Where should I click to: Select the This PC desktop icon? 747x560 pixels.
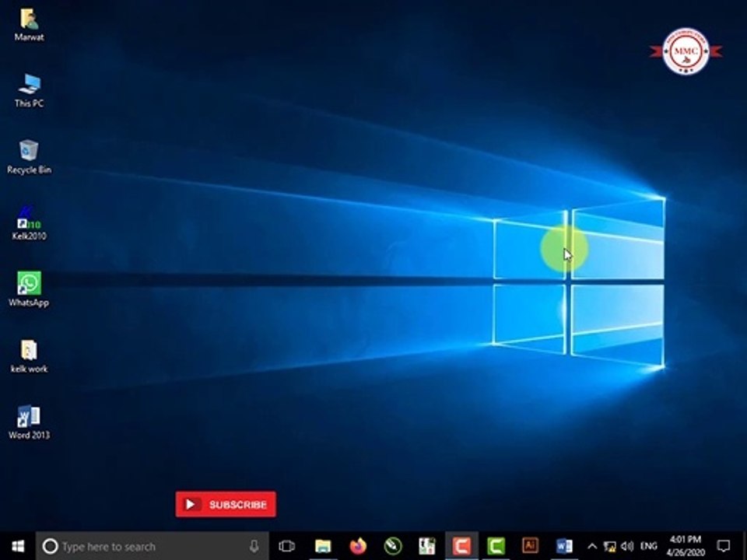(29, 90)
